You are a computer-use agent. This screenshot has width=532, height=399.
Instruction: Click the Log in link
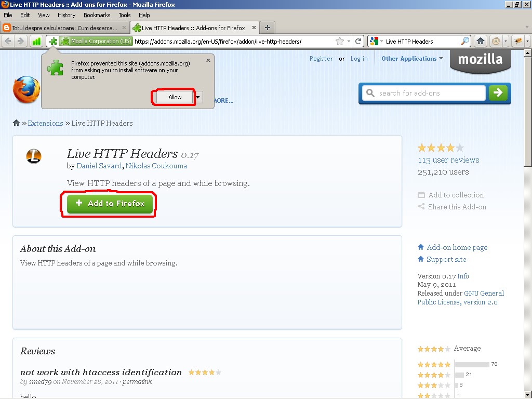[359, 58]
